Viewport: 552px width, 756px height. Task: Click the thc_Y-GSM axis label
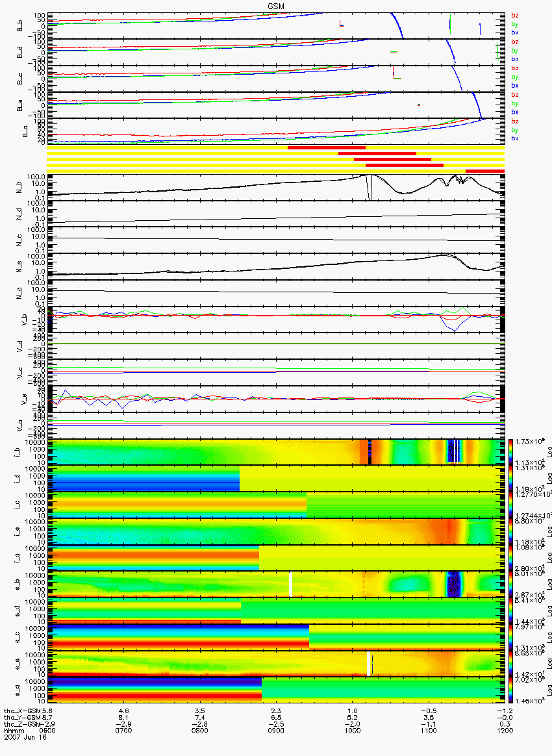(23, 718)
